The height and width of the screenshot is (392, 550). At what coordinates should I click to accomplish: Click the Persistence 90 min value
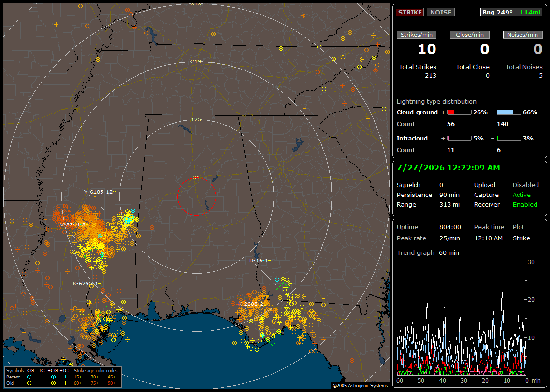[x=449, y=195]
